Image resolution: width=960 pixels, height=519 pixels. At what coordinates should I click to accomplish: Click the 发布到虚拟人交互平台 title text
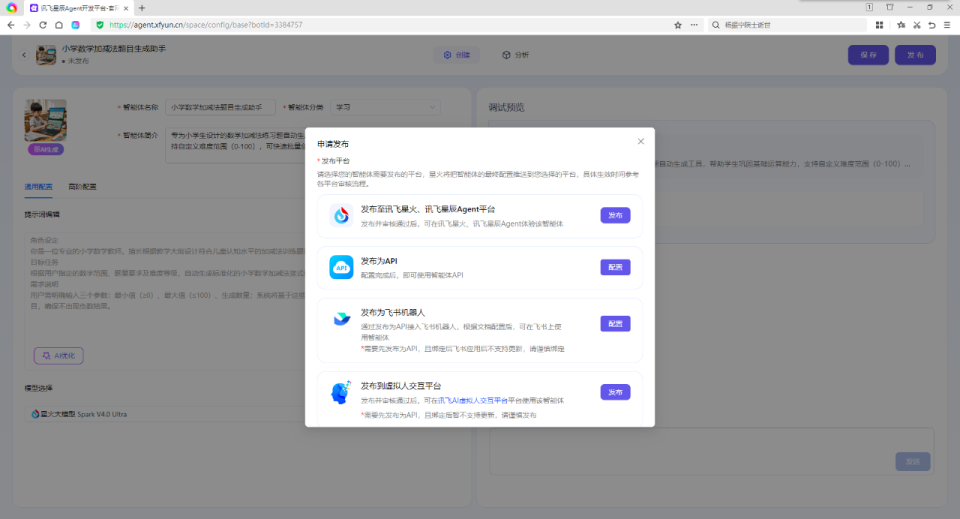pyautogui.click(x=401, y=386)
